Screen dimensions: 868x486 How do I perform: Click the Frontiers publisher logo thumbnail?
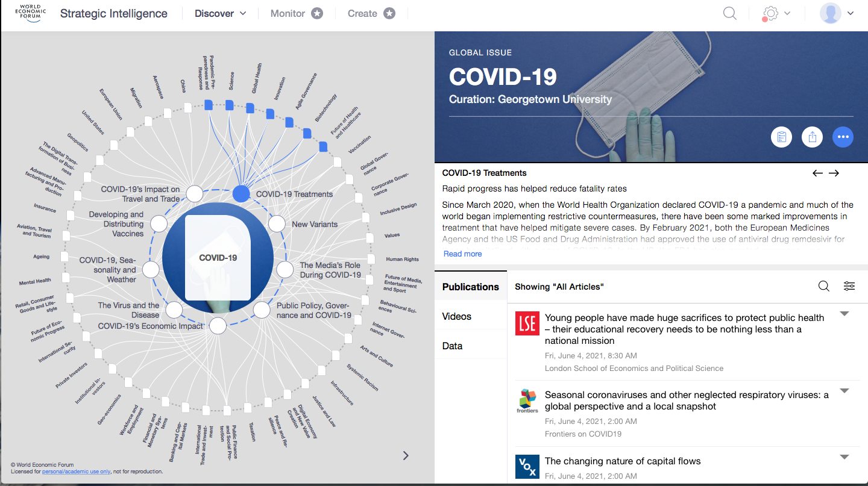pos(527,400)
